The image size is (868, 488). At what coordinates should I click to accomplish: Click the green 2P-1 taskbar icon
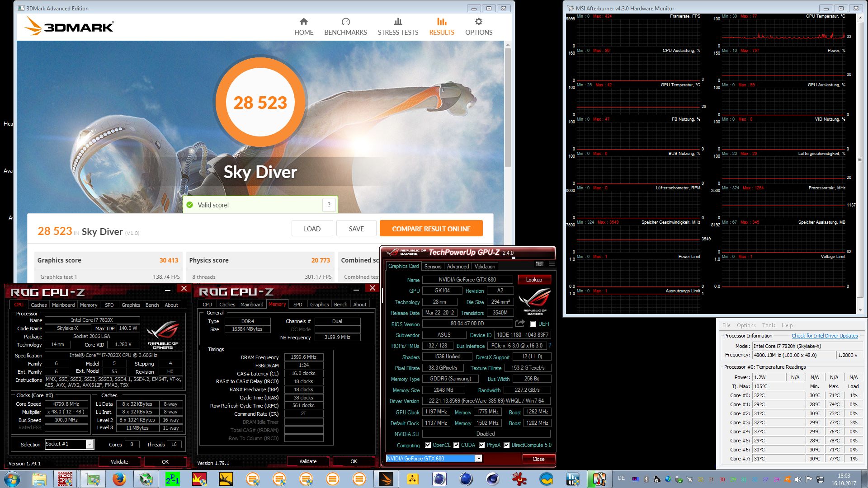pos(172,479)
